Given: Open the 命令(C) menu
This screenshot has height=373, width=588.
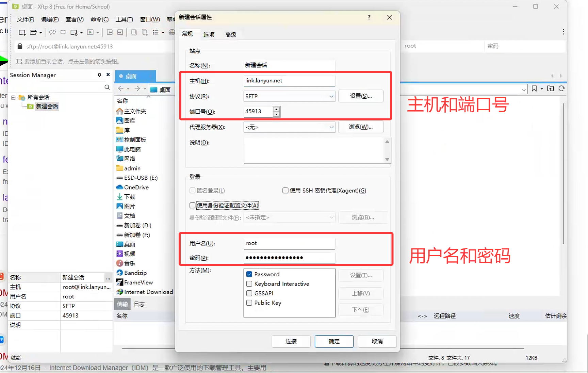Looking at the screenshot, I should (99, 19).
